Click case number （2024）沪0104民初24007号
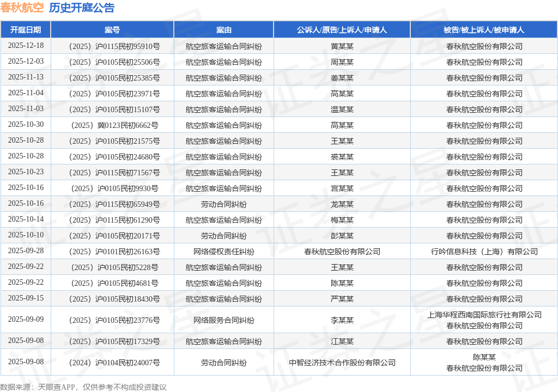Viewport: 558px width, 392px height. [x=114, y=363]
